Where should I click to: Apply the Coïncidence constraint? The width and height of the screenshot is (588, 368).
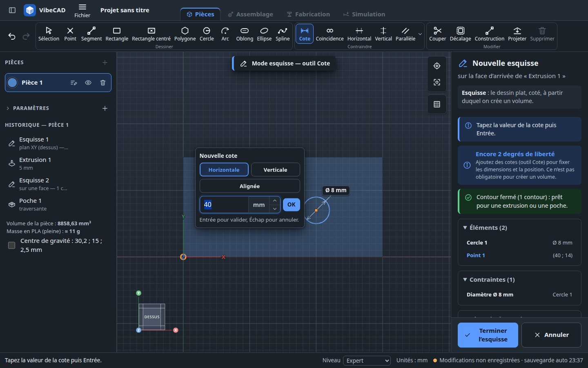330,34
